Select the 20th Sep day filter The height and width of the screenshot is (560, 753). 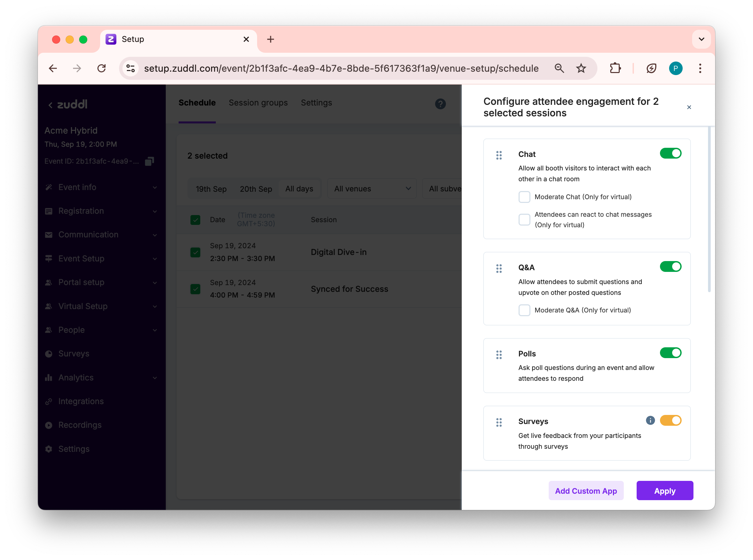pyautogui.click(x=256, y=189)
